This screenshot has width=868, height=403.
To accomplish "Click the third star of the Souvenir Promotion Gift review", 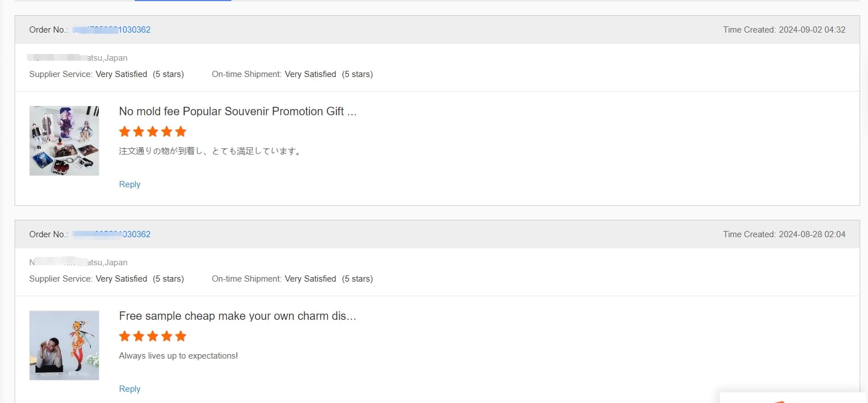I will coord(153,132).
